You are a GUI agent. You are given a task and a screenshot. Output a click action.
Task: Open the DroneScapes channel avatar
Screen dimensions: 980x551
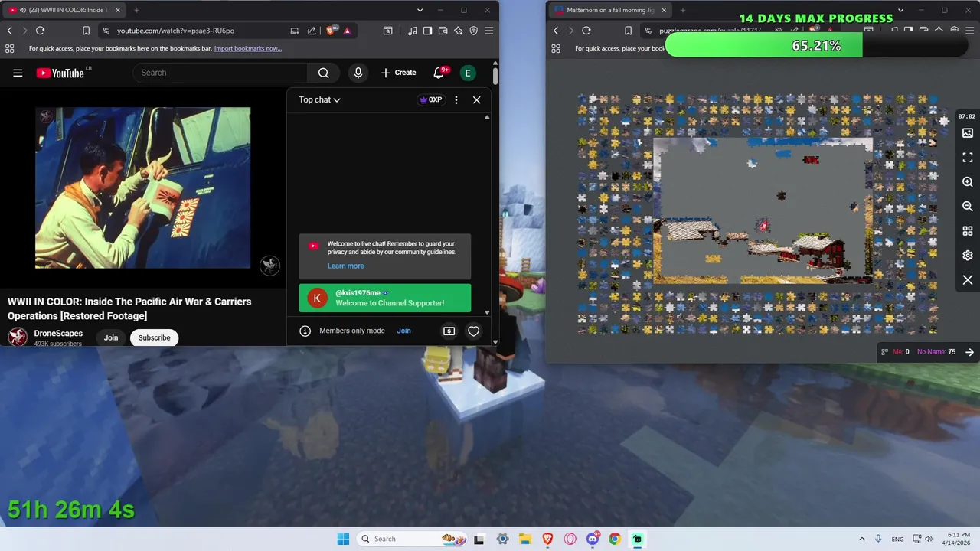pyautogui.click(x=18, y=337)
